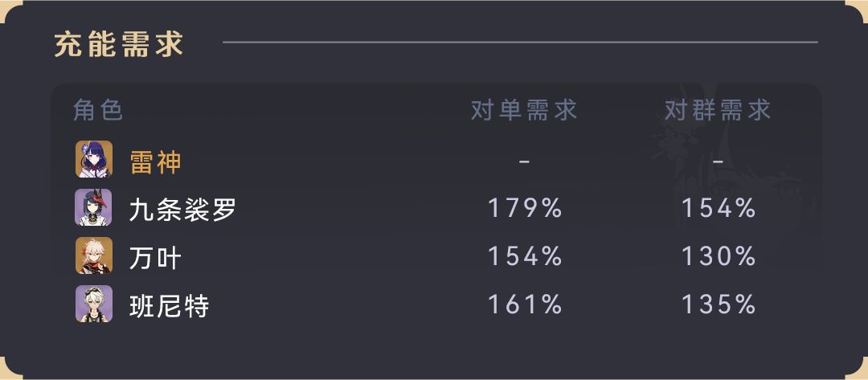Image resolution: width=868 pixels, height=380 pixels.
Task: Click 万叶's 130% group value
Action: coord(719,257)
